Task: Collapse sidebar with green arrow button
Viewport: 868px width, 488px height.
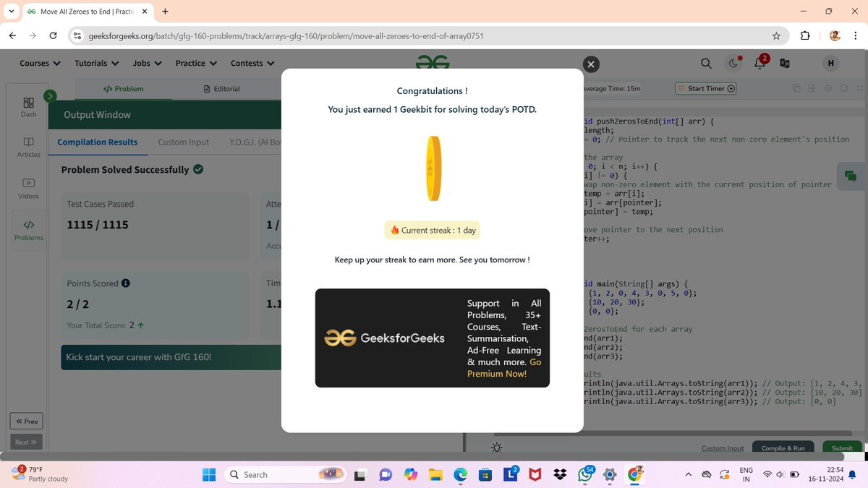Action: [x=50, y=95]
